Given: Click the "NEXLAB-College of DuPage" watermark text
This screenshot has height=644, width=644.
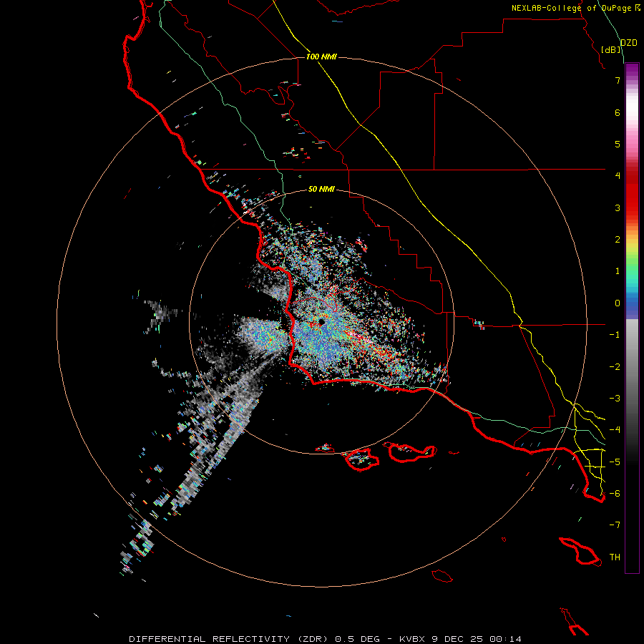Looking at the screenshot, I should pyautogui.click(x=571, y=8).
